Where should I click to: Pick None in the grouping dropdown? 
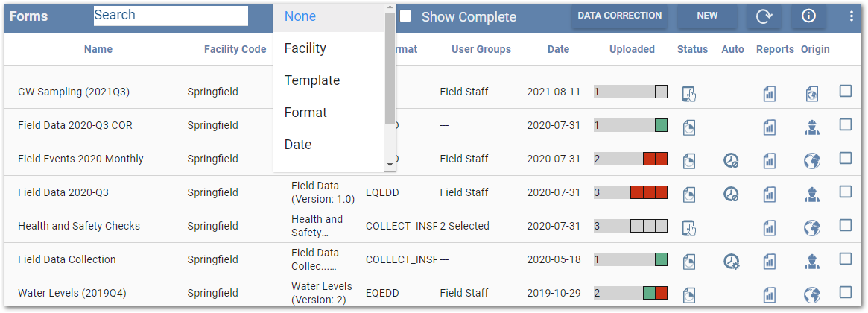click(x=300, y=16)
